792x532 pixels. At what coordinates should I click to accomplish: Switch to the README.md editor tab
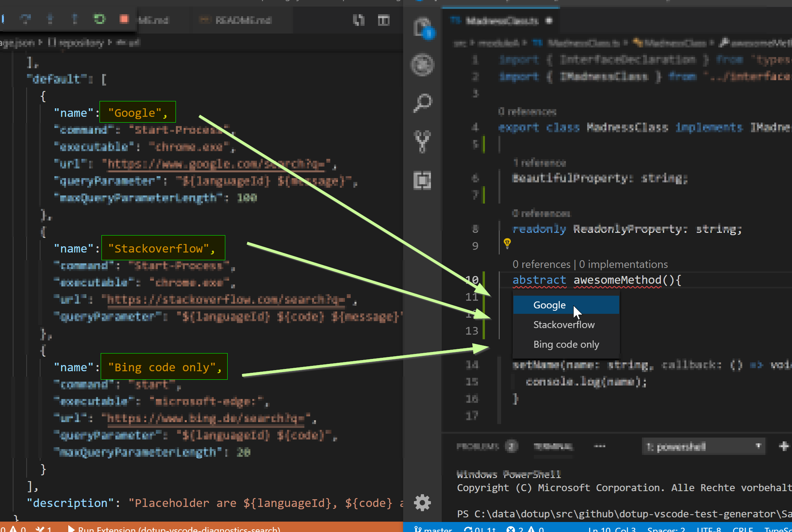(x=243, y=20)
